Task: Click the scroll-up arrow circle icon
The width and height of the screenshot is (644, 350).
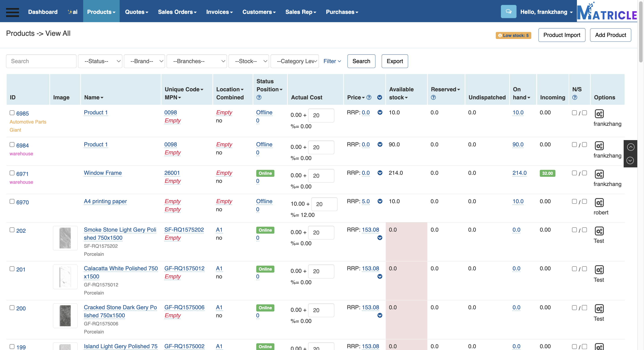Action: (x=631, y=147)
